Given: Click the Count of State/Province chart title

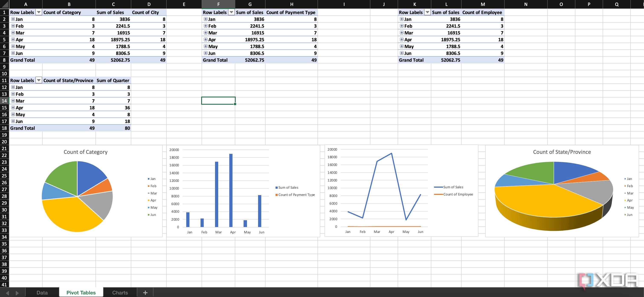Looking at the screenshot, I should 562,152.
